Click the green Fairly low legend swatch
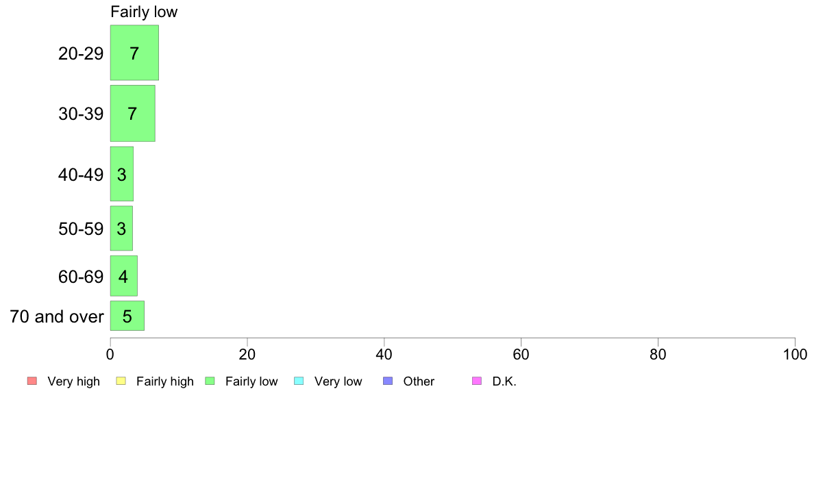Image resolution: width=814 pixels, height=504 pixels. point(210,381)
